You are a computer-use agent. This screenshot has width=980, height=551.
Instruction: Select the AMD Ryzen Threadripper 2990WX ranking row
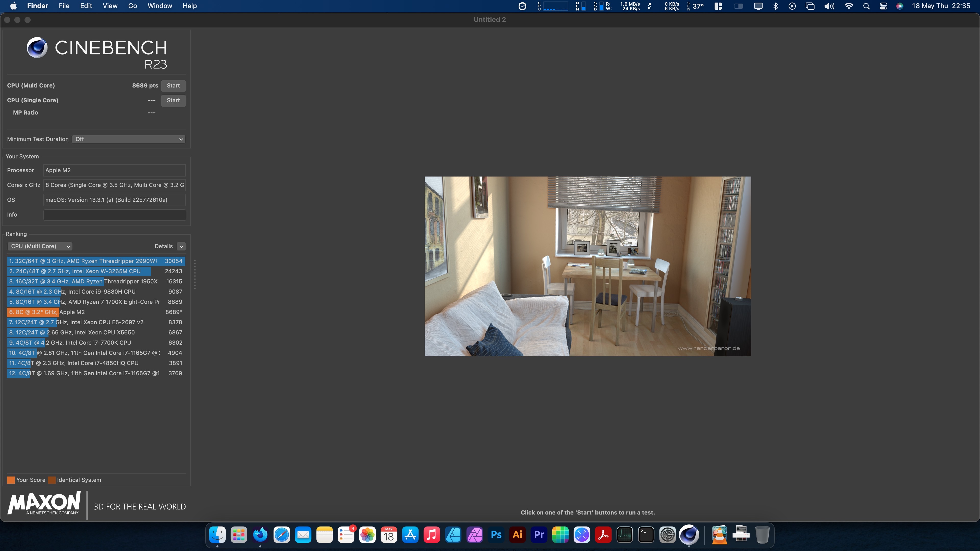96,261
